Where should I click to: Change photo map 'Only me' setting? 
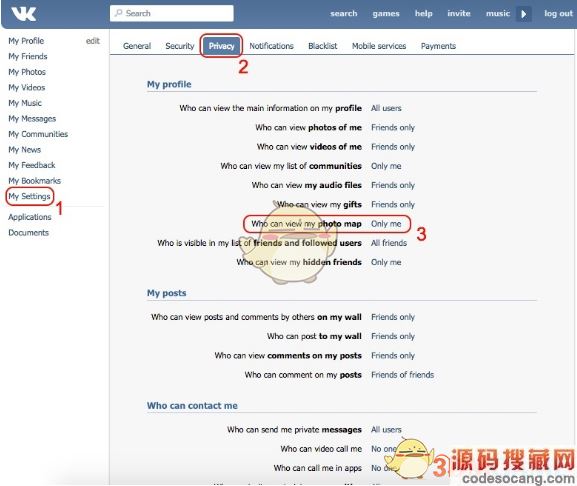click(386, 224)
